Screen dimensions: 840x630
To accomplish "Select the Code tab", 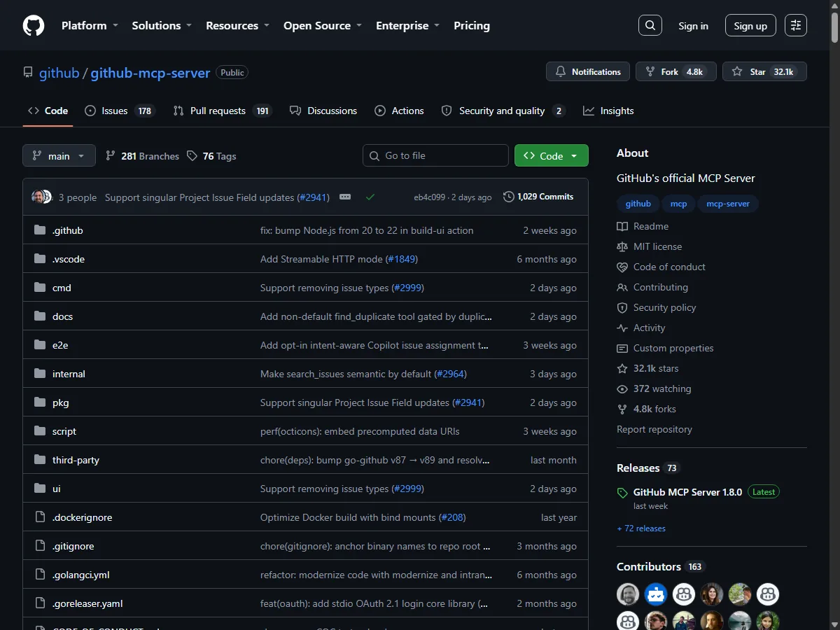I will (48, 111).
